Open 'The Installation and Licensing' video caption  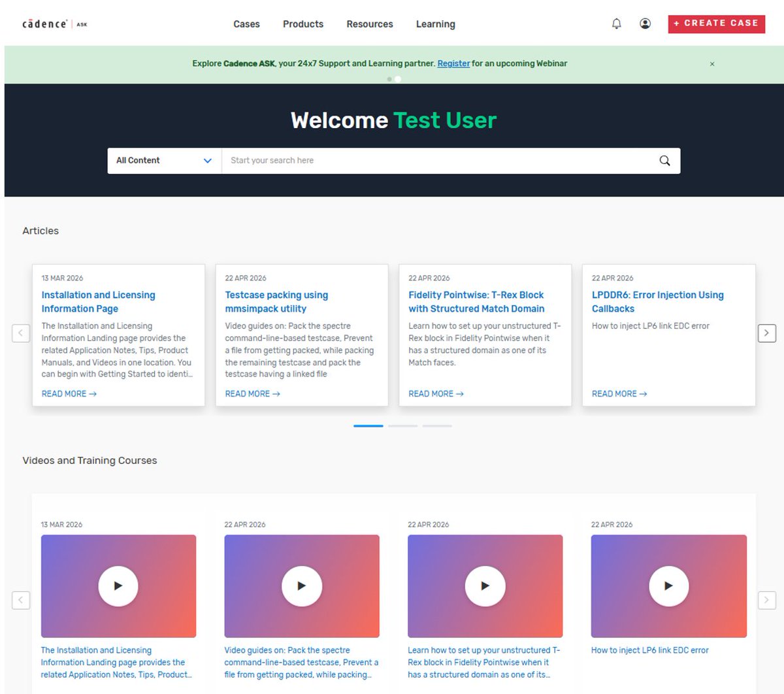(116, 663)
